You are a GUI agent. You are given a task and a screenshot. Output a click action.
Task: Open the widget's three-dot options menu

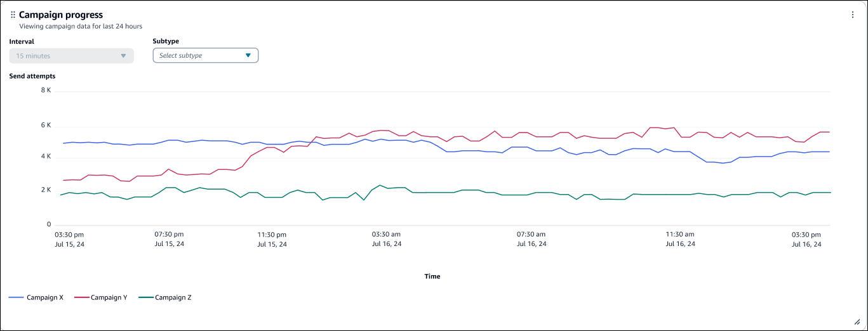tap(853, 15)
